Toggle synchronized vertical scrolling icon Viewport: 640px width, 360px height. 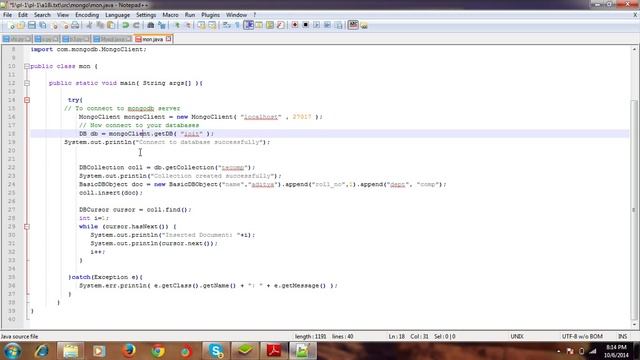coord(202,25)
